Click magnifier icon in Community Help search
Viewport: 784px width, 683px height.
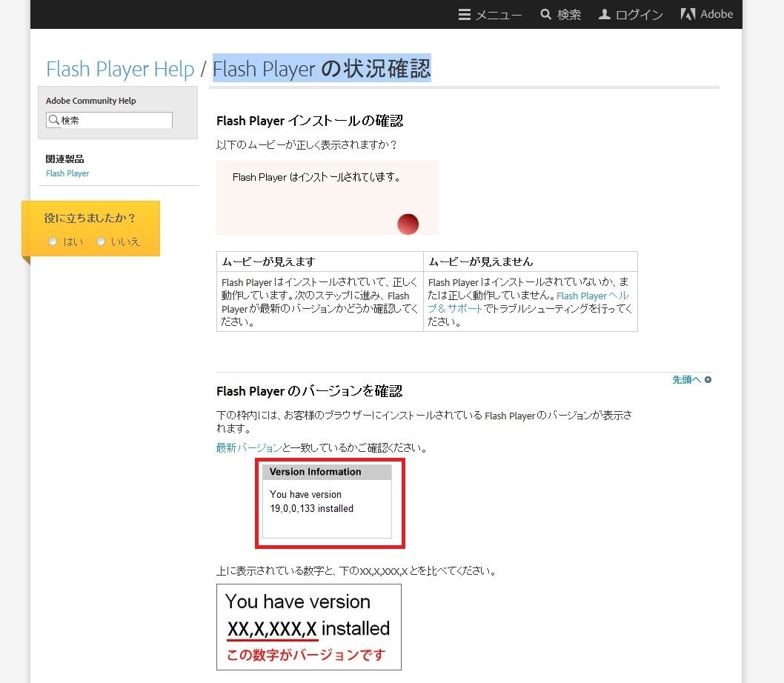point(53,119)
